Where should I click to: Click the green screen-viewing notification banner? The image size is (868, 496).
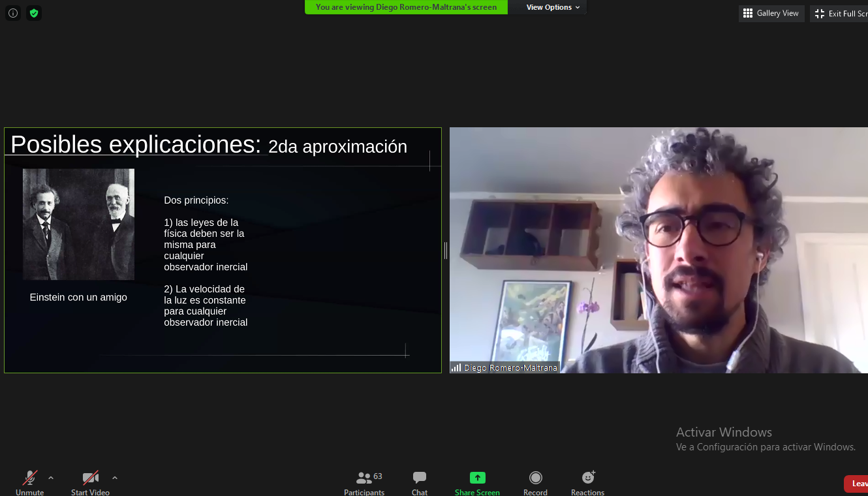coord(406,7)
